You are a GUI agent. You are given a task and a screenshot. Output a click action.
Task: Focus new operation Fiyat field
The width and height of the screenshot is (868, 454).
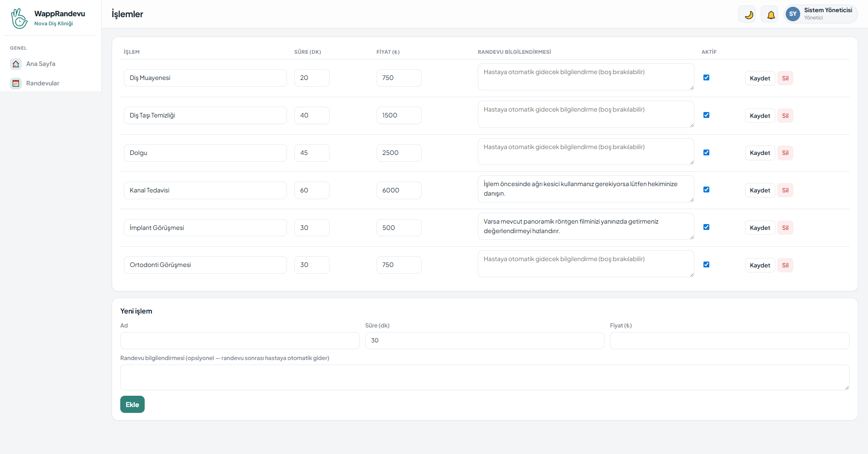729,341
